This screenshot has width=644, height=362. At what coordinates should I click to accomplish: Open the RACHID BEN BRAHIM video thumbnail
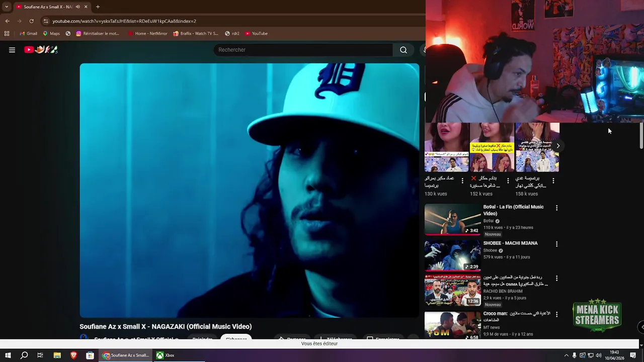pyautogui.click(x=452, y=291)
